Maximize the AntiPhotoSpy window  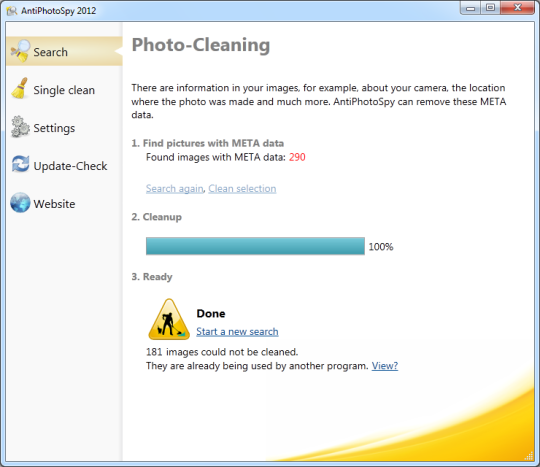[x=490, y=8]
